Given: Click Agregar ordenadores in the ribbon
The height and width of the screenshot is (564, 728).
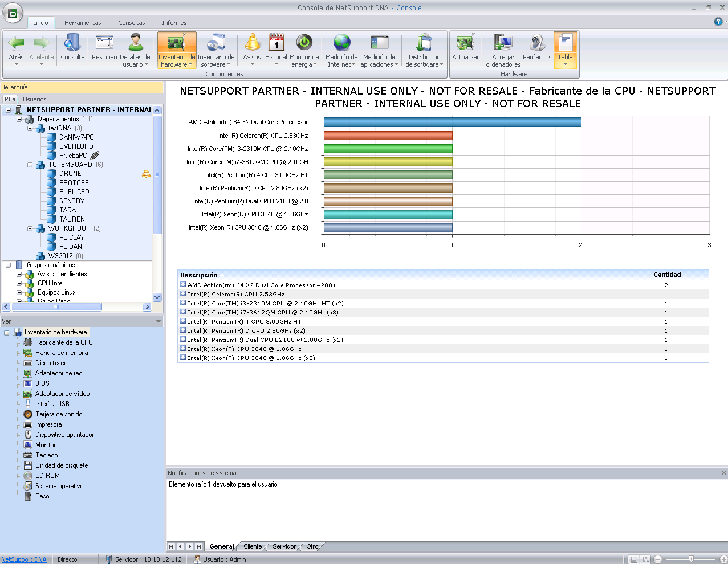Looking at the screenshot, I should [503, 50].
